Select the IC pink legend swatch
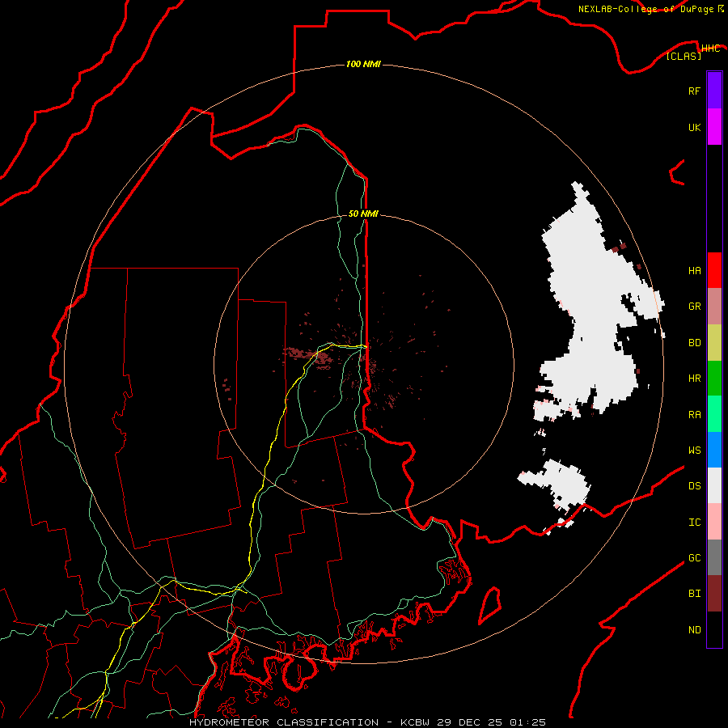The height and width of the screenshot is (728, 728). coord(714,522)
